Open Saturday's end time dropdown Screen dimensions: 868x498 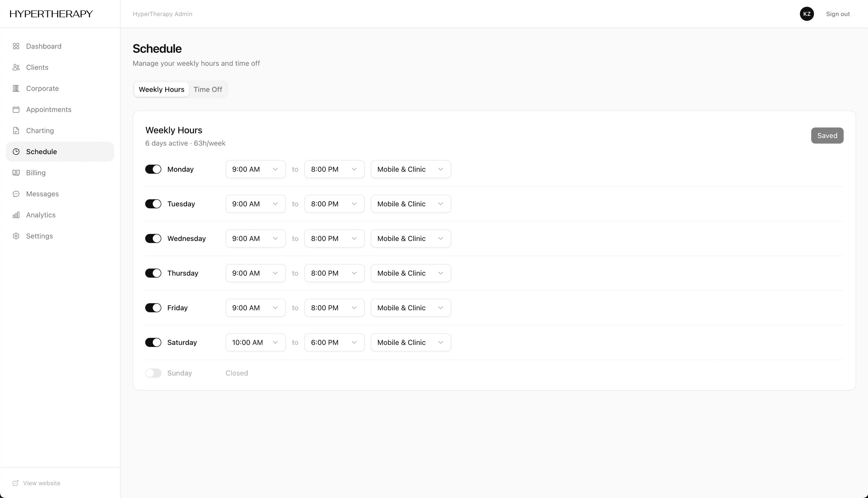pos(334,342)
